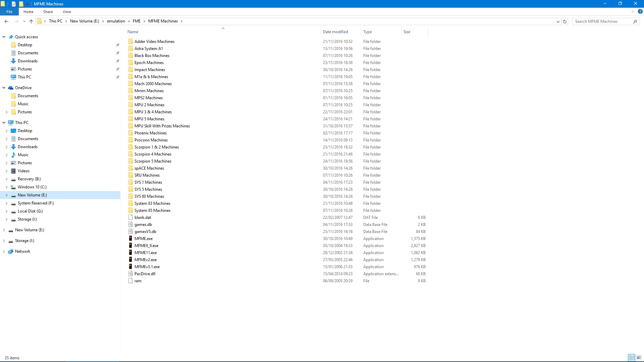The image size is (644, 362).
Task: Switch to Large icons view in status bar
Action: coord(639,358)
